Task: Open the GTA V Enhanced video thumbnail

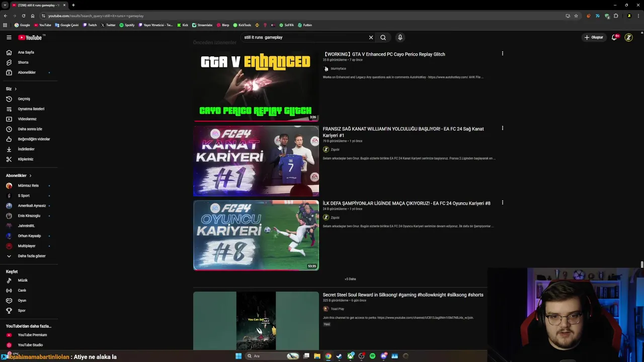Action: pyautogui.click(x=256, y=86)
